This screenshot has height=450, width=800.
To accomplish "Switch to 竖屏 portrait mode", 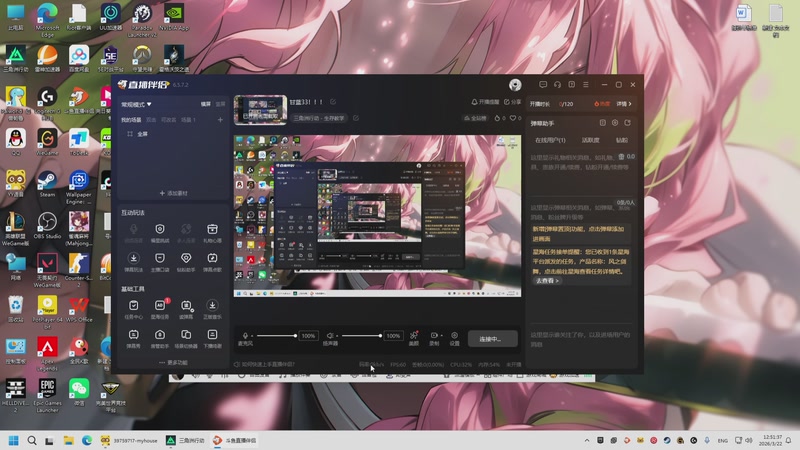I will click(220, 104).
